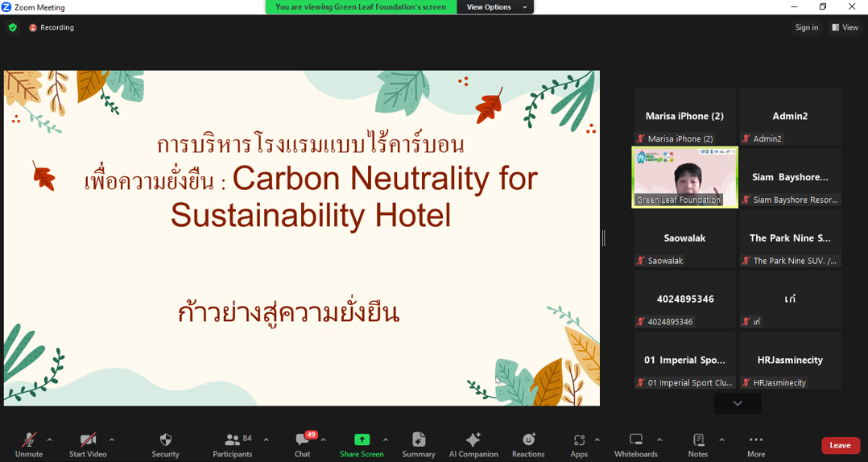Screen dimensions: 868x462
Task: Open the View Options dropdown
Action: (494, 7)
